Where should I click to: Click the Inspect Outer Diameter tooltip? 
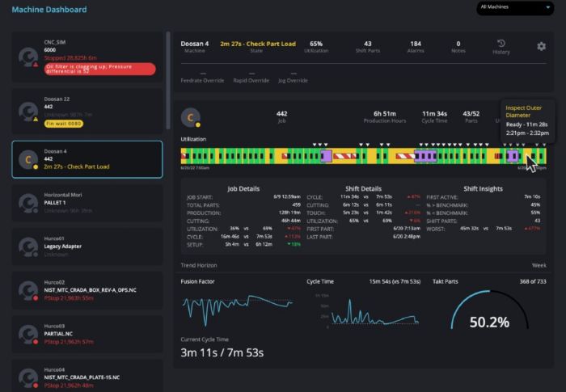[x=527, y=121]
